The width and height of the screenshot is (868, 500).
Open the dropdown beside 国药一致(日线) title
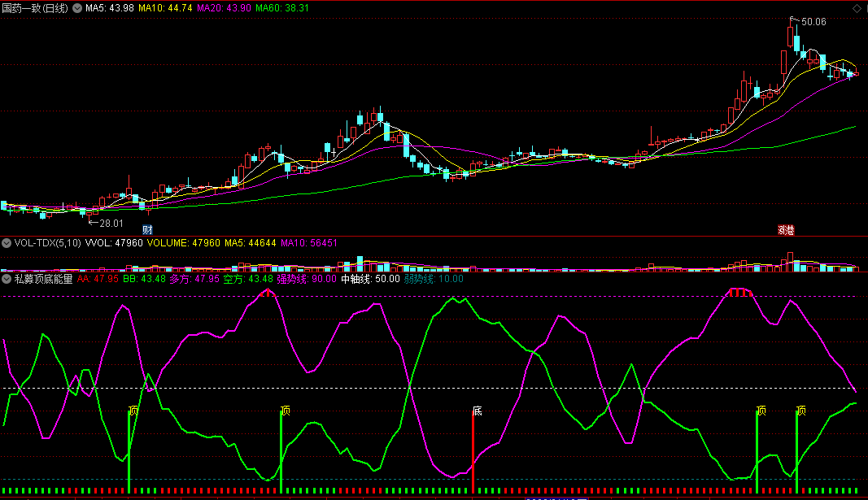coord(77,8)
